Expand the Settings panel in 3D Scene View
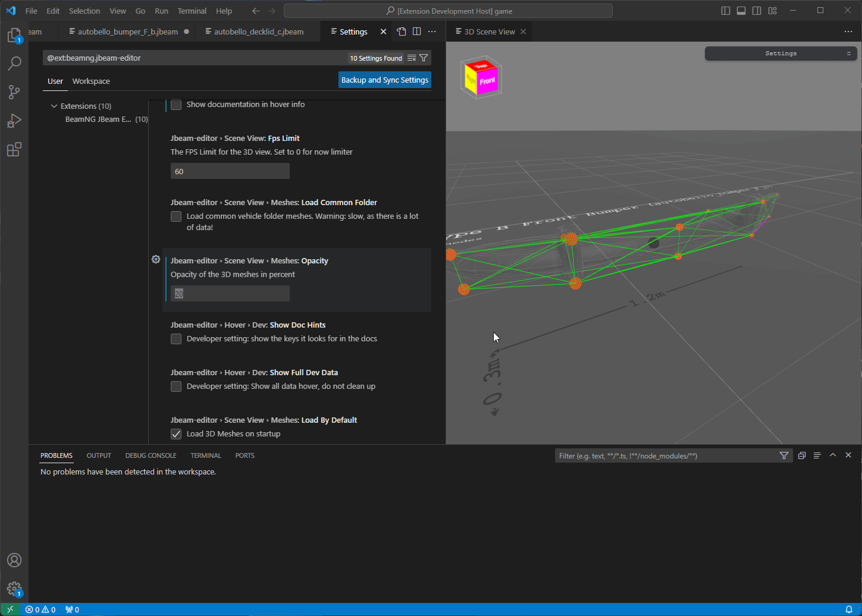 click(780, 54)
